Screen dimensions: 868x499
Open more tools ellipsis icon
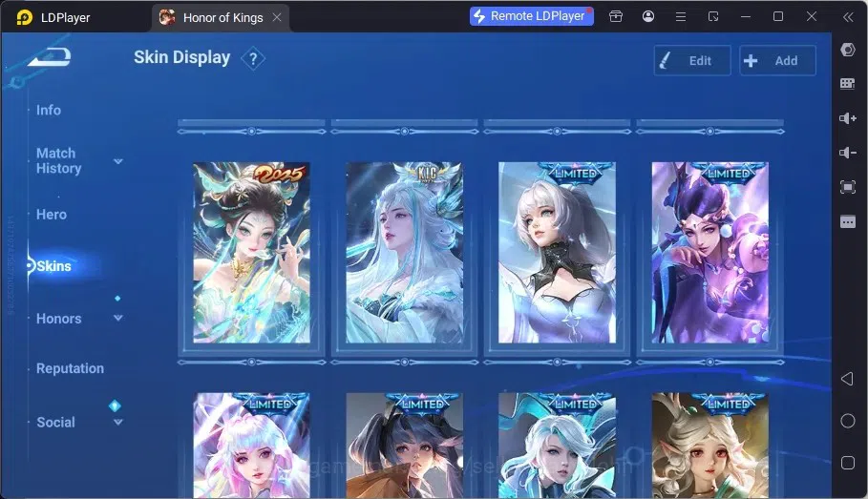click(848, 222)
